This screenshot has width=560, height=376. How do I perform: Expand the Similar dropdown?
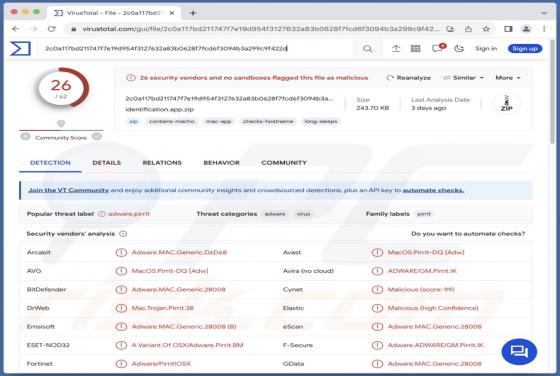[463, 78]
